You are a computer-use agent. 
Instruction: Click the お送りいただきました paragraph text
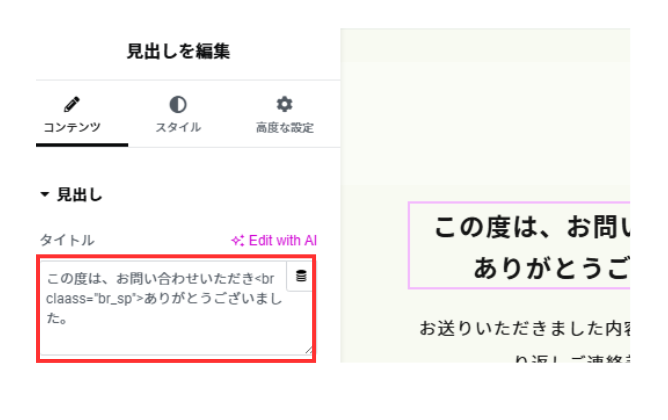click(x=524, y=328)
